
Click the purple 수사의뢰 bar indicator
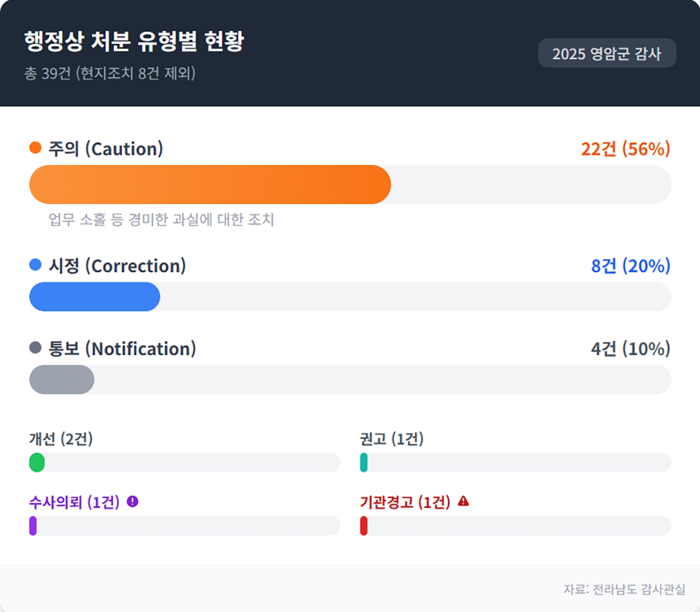[x=33, y=526]
